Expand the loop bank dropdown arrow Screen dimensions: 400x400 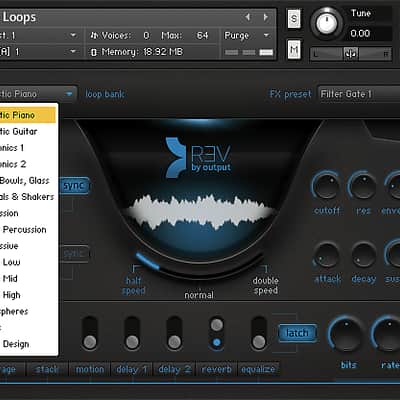pyautogui.click(x=69, y=94)
